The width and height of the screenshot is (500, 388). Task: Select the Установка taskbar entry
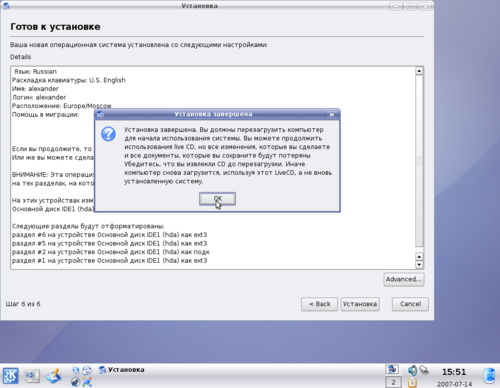click(122, 370)
